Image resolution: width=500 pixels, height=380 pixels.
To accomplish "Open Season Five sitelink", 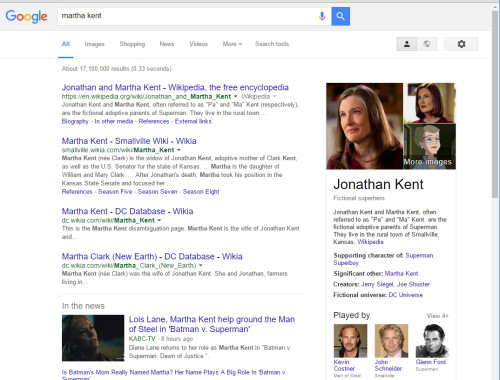I will point(115,192).
